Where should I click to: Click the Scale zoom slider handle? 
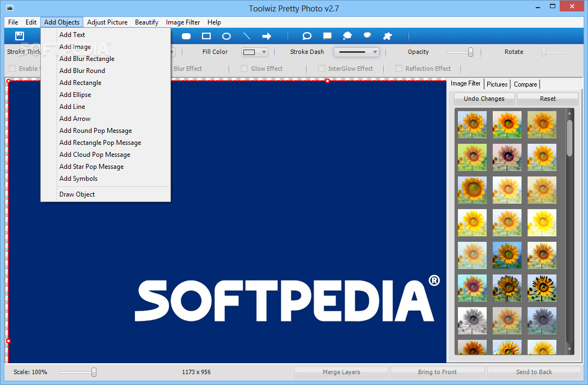coord(94,372)
